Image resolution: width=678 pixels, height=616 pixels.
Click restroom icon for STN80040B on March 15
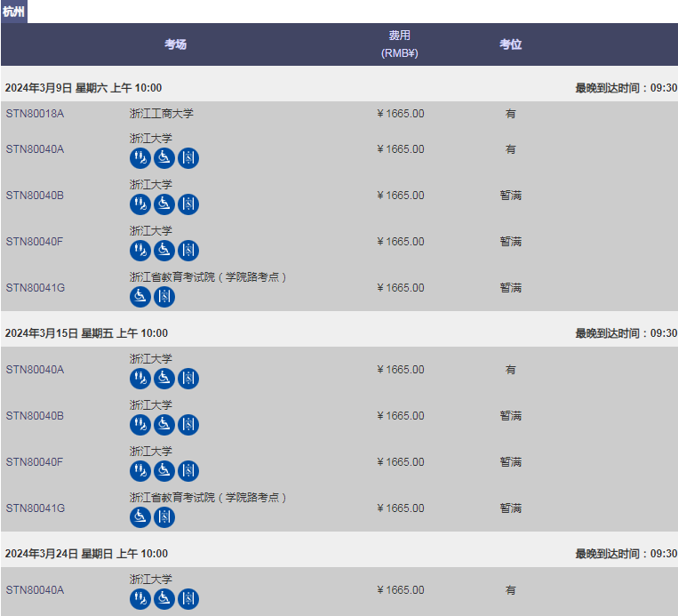[x=140, y=425]
